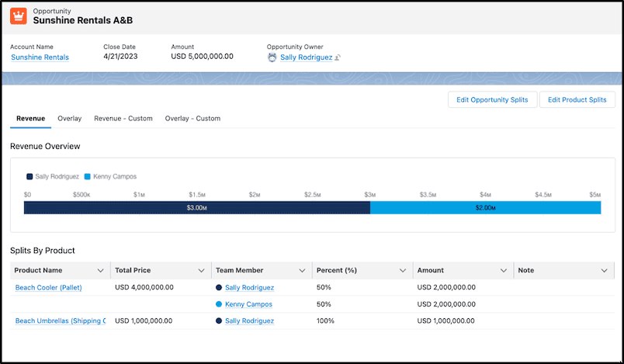The image size is (624, 364).
Task: Open the Percent (%) column chevron
Action: point(403,271)
